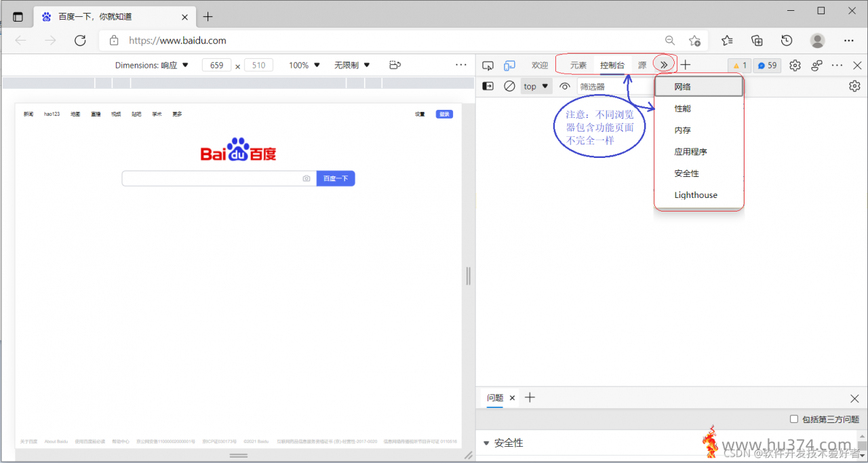Image resolution: width=868 pixels, height=463 pixels.
Task: Click the browser refresh button
Action: point(80,40)
